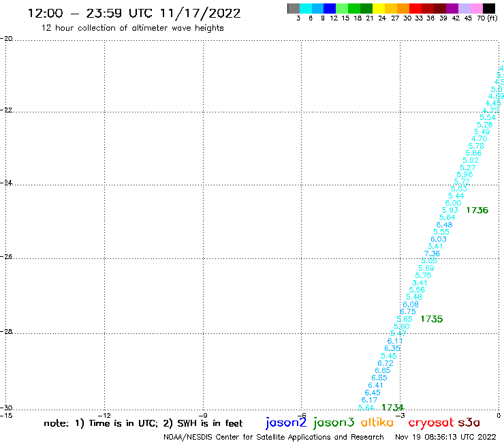Click the 12 hour collection subtitle
The width and height of the screenshot is (504, 443).
coord(132,28)
